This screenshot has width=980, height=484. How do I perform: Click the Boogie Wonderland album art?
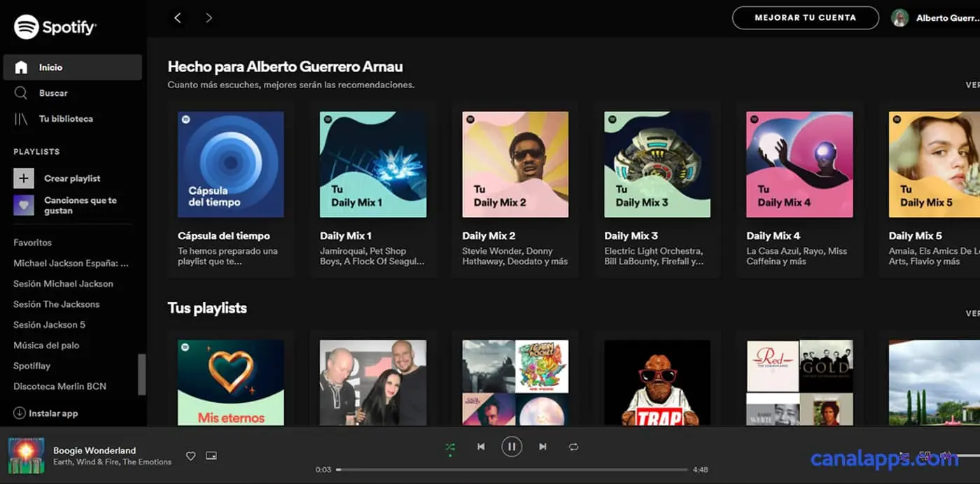coord(27,456)
